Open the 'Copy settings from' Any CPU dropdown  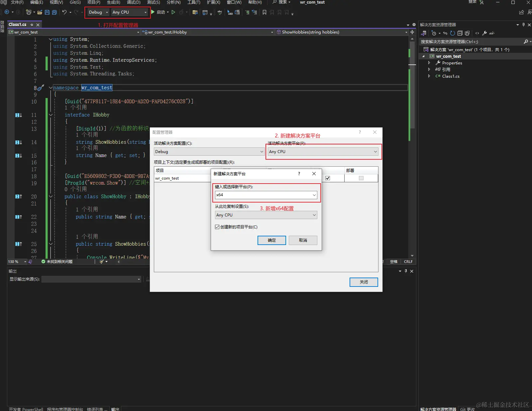tap(266, 215)
